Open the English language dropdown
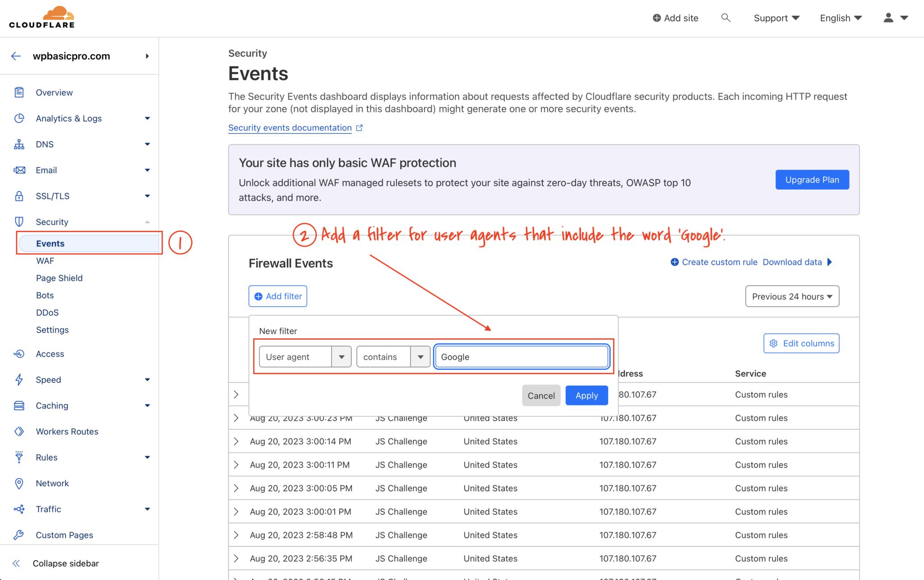 pyautogui.click(x=840, y=18)
